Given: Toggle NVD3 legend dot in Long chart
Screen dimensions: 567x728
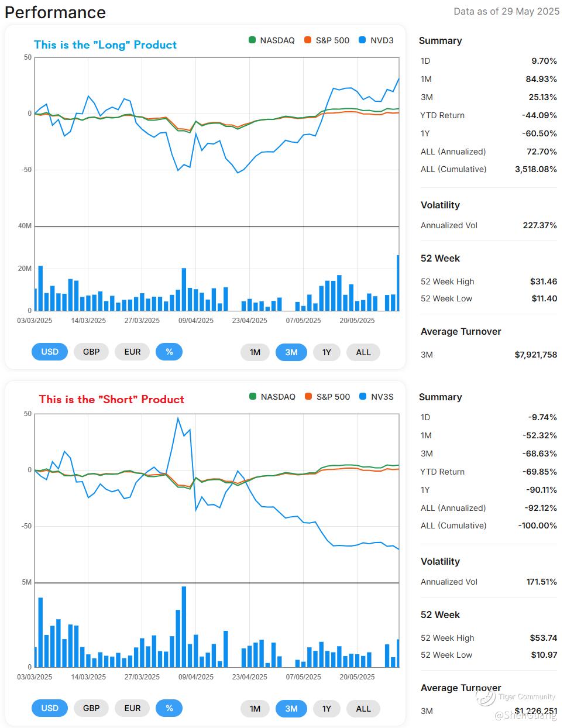Looking at the screenshot, I should [363, 40].
